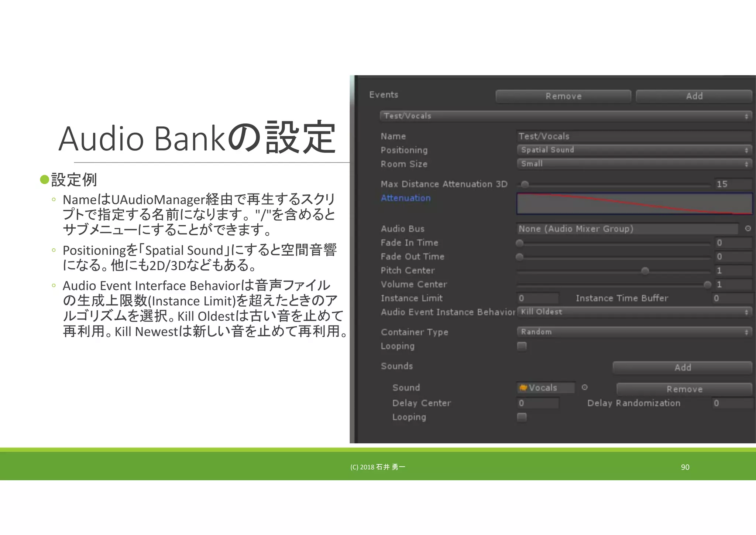Click slide page number 90
The image size is (756, 535).
pos(685,467)
